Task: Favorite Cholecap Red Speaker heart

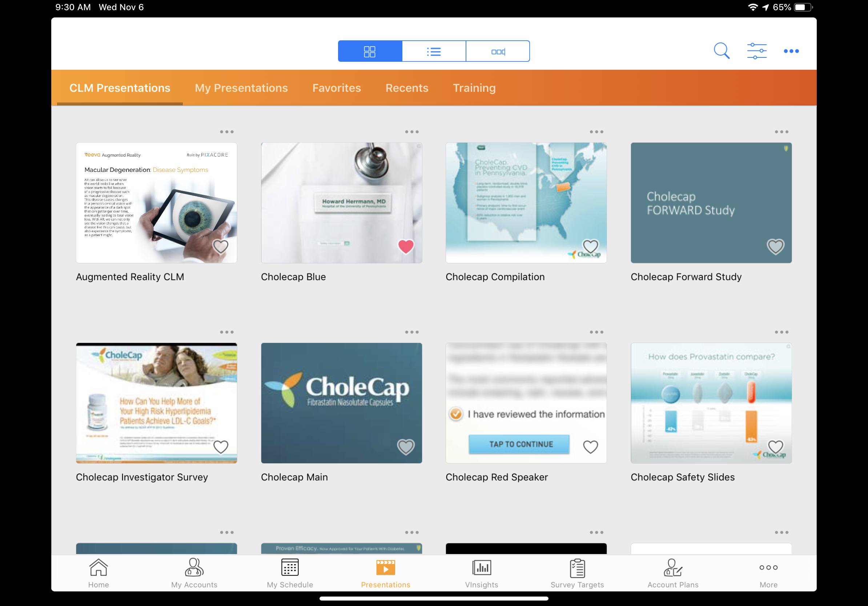Action: [x=590, y=447]
